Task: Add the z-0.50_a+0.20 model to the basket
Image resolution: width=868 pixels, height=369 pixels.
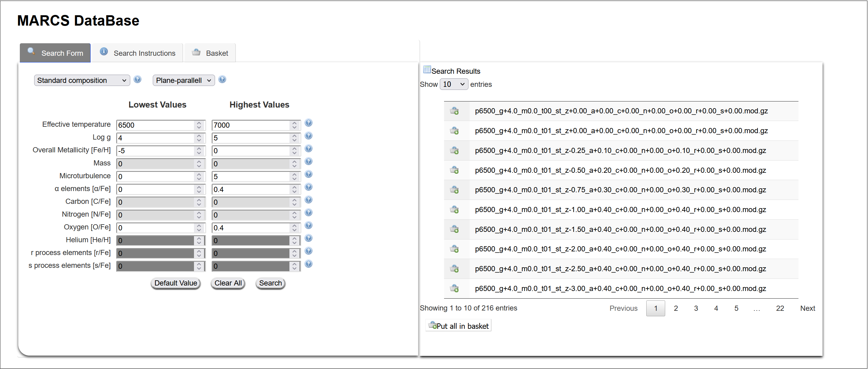Action: coord(454,170)
